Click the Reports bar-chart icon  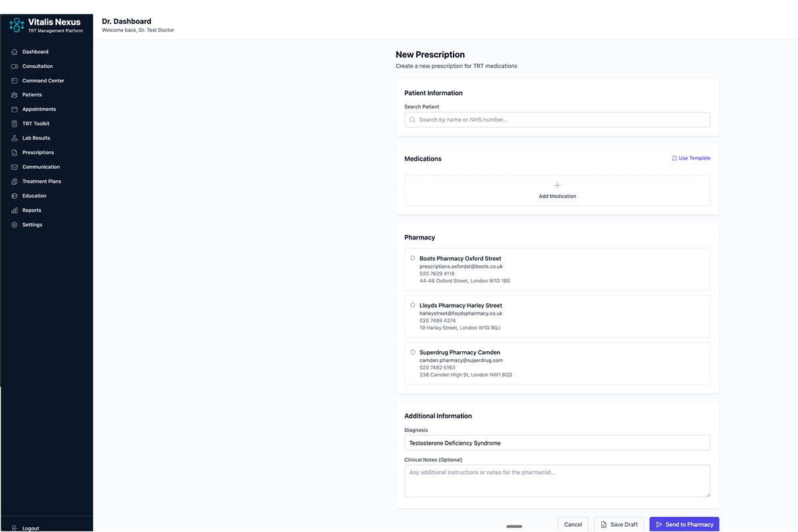pyautogui.click(x=15, y=209)
